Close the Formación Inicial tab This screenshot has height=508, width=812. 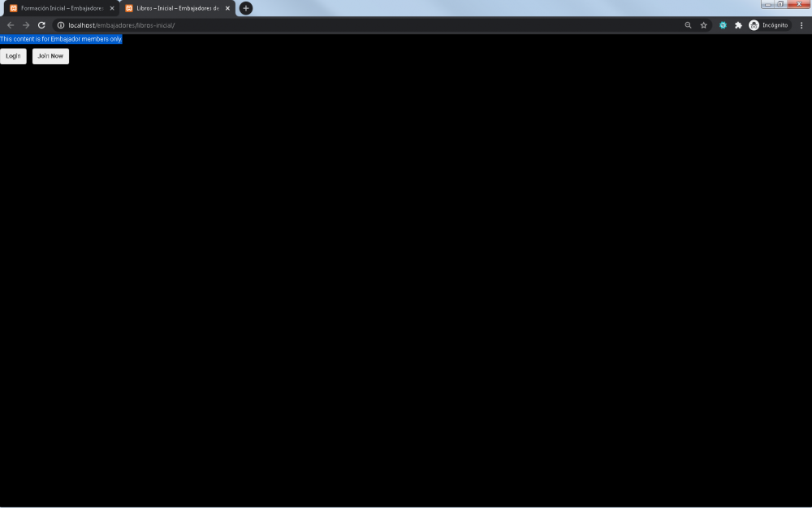pyautogui.click(x=112, y=8)
